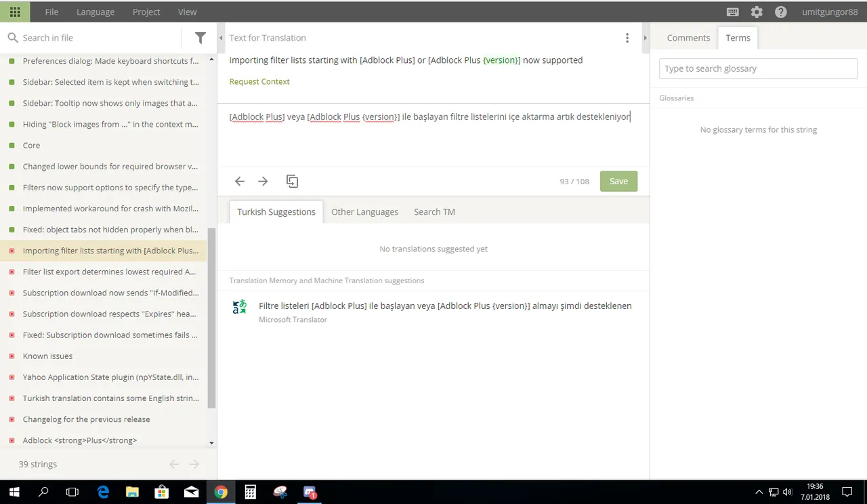Open File Explorer from the taskbar
Viewport: 867px width, 504px height.
(x=132, y=492)
